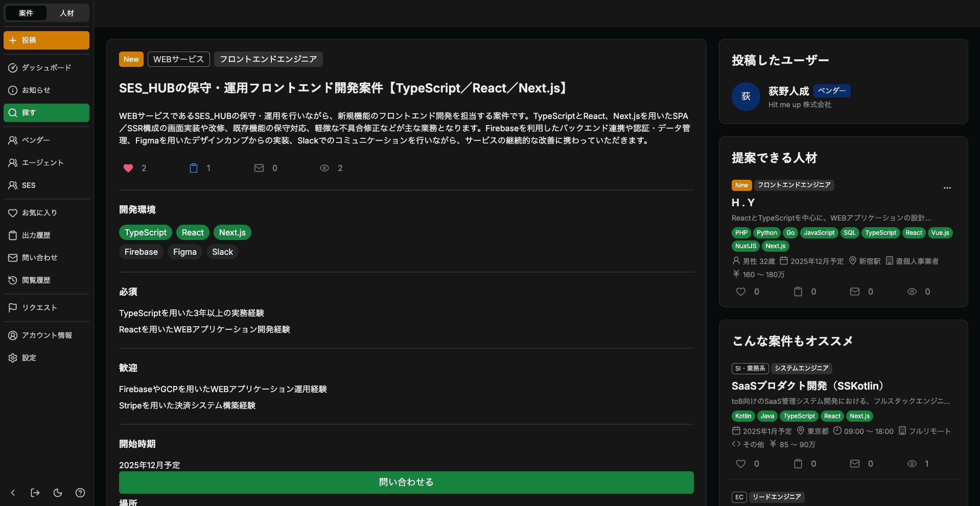Open お気に入り favorites
Image resolution: width=980 pixels, height=506 pixels.
pyautogui.click(x=38, y=212)
